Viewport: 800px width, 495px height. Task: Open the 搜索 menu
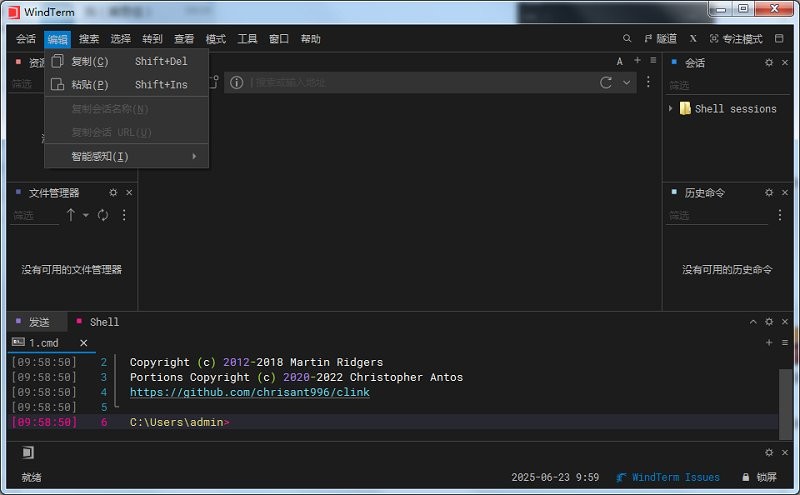point(89,39)
